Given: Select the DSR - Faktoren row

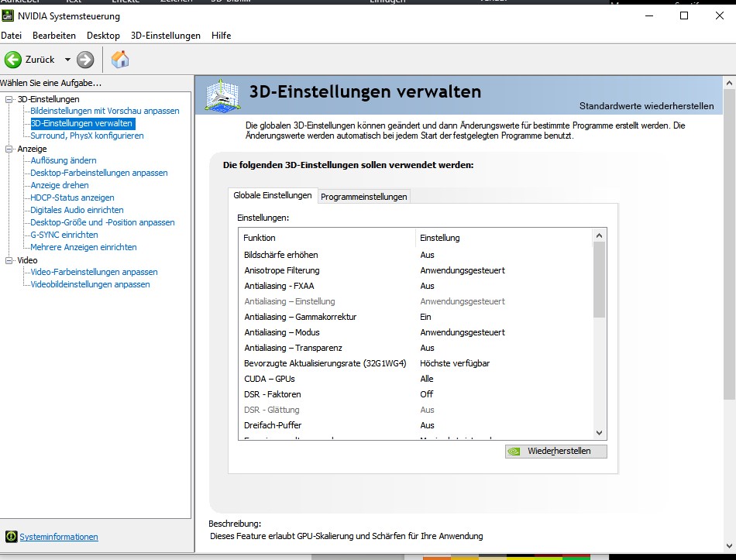Looking at the screenshot, I should [x=415, y=394].
